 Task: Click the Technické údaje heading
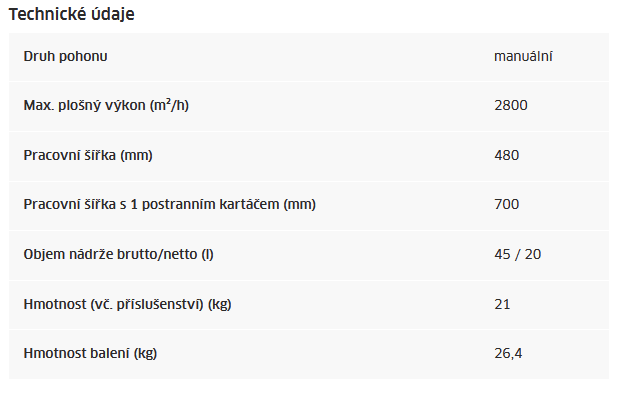(x=72, y=14)
